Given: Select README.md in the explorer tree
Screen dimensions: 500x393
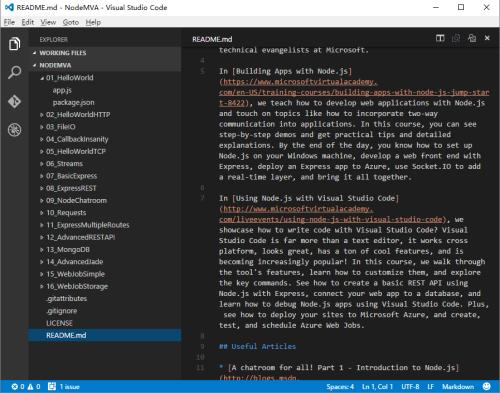Looking at the screenshot, I should point(105,335).
